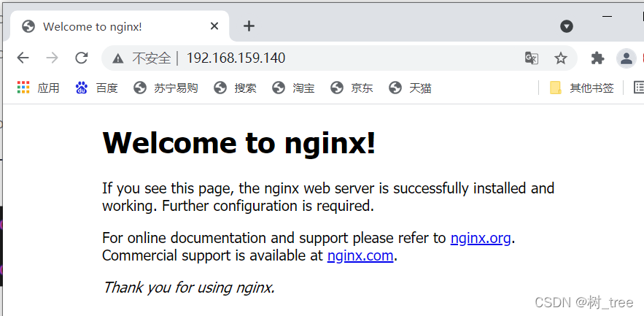Click the not secure warning triangle icon
The width and height of the screenshot is (644, 316).
click(x=118, y=58)
